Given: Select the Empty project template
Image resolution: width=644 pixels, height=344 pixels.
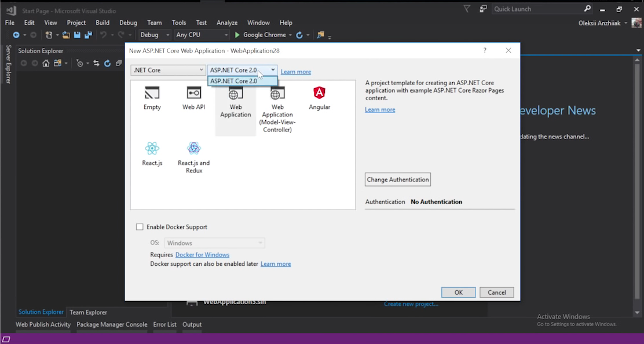Looking at the screenshot, I should (152, 98).
